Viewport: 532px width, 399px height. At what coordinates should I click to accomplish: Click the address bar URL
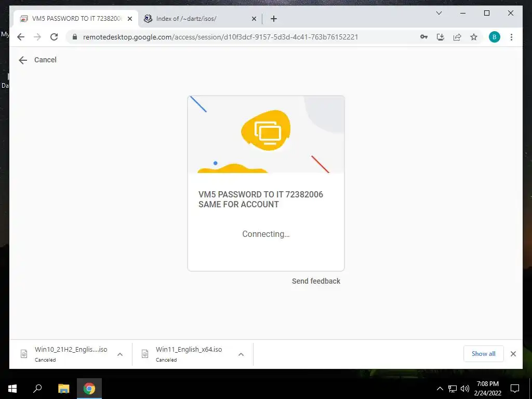pyautogui.click(x=220, y=37)
